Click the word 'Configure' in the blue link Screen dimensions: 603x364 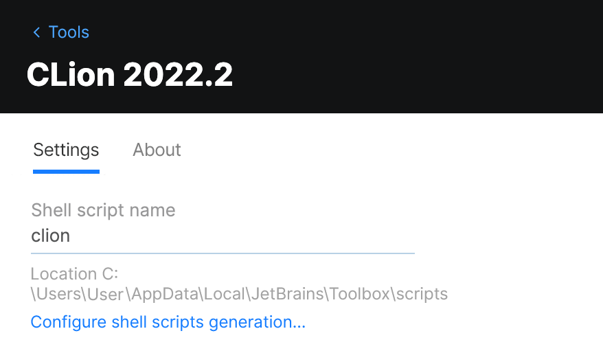pyautogui.click(x=69, y=322)
